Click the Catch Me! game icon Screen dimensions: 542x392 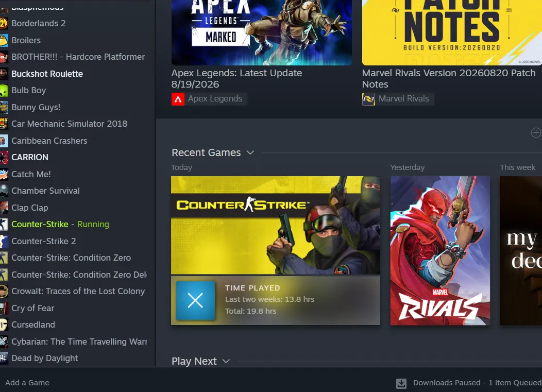coord(4,175)
